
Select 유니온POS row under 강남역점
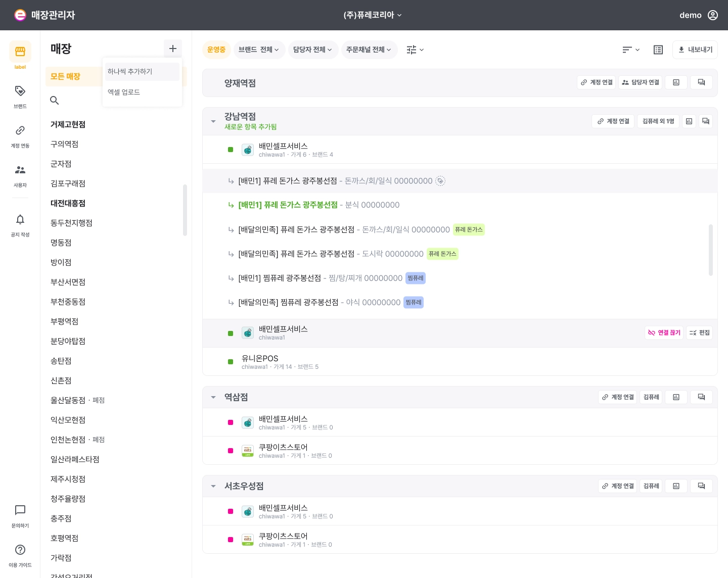[x=460, y=362]
